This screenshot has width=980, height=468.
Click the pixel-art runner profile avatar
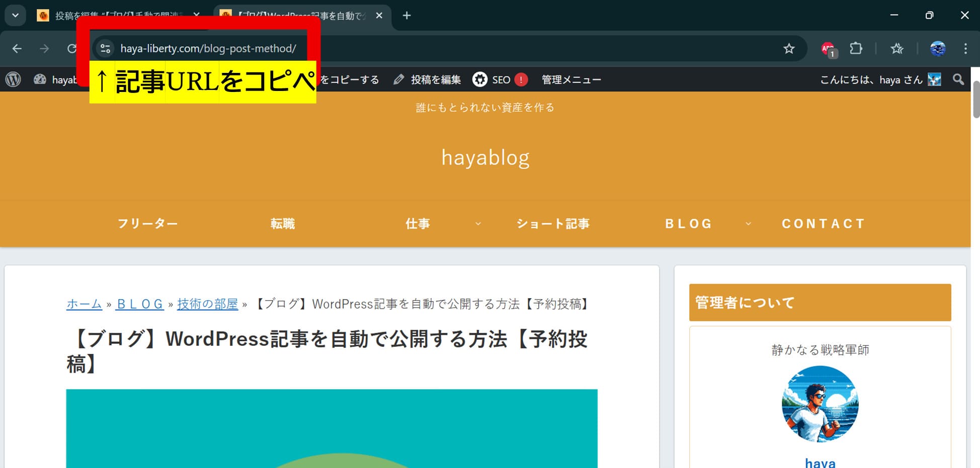click(820, 404)
